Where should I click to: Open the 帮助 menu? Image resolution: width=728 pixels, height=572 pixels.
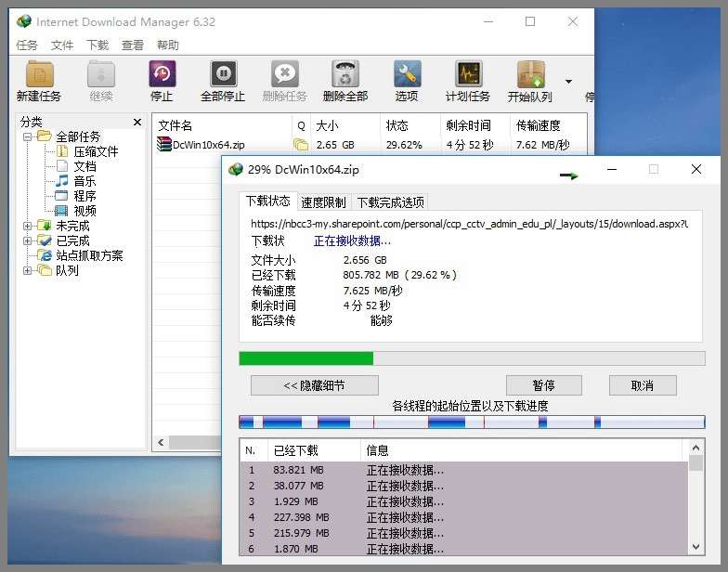pos(168,45)
